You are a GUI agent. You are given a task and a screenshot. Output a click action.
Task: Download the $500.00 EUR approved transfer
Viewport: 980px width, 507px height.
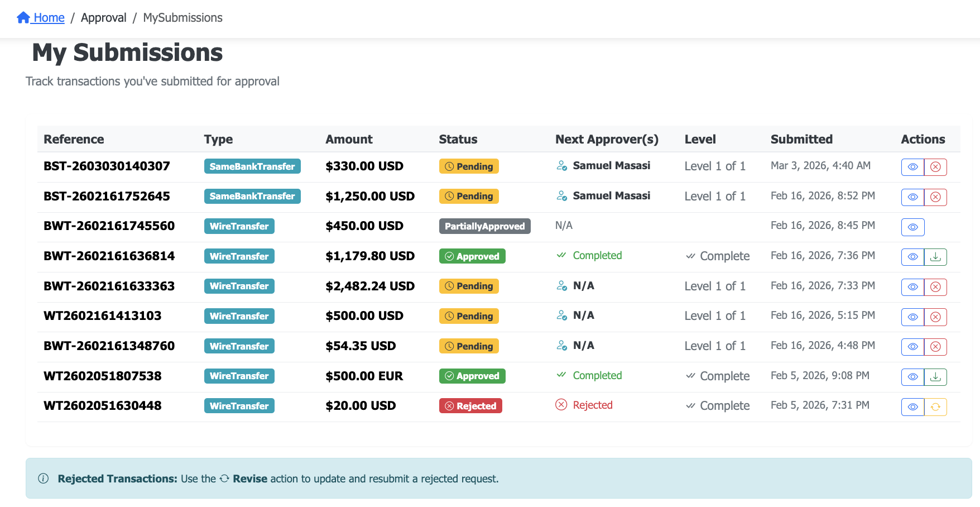(935, 377)
